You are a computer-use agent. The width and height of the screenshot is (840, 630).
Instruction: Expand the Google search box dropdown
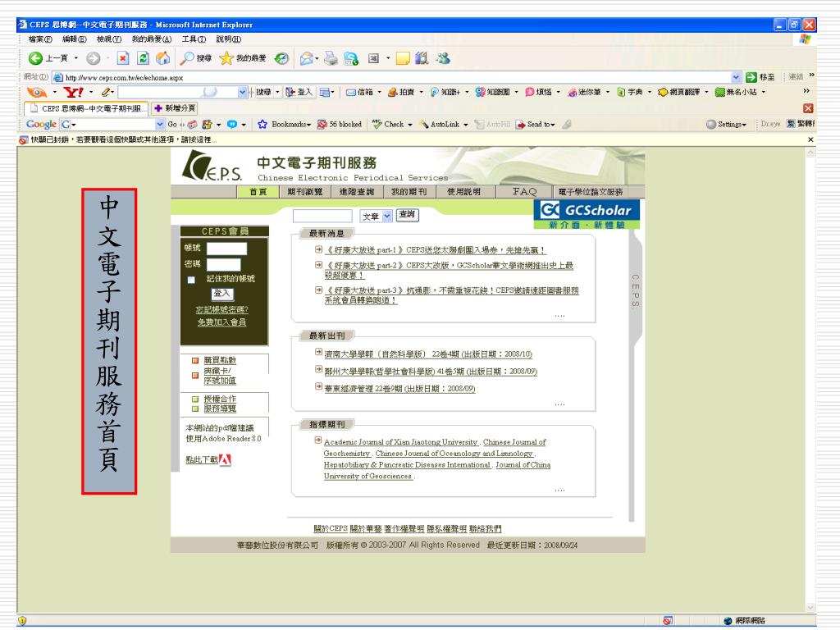(160, 125)
